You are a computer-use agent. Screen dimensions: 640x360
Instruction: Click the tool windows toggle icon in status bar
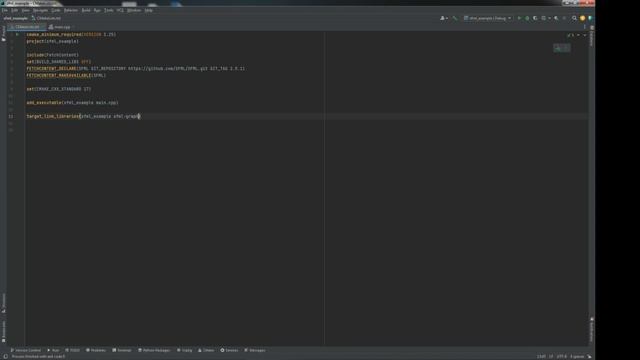pyautogui.click(x=5, y=356)
